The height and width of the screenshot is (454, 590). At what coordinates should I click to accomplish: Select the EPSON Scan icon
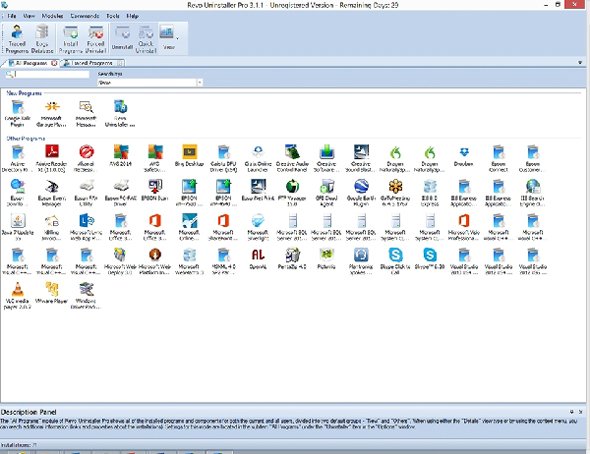[x=155, y=190]
